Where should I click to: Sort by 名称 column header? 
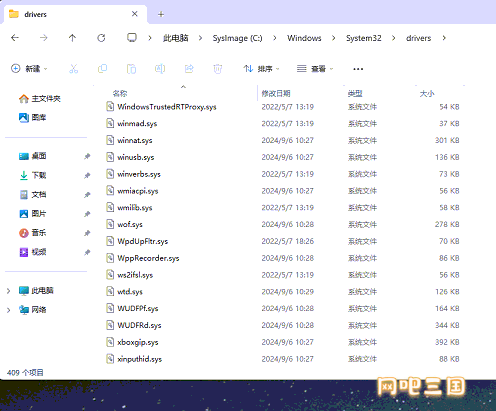point(120,93)
